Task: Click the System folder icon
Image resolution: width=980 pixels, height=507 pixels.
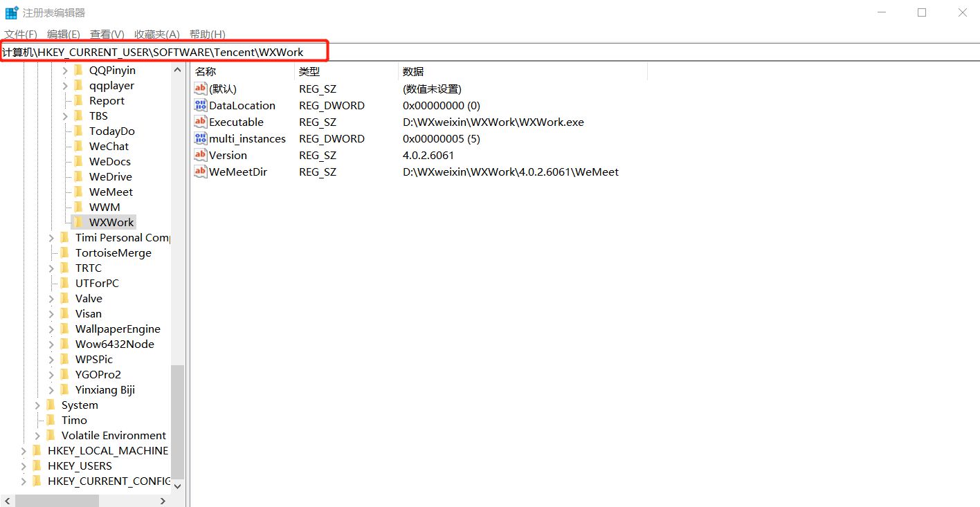Action: pyautogui.click(x=51, y=405)
